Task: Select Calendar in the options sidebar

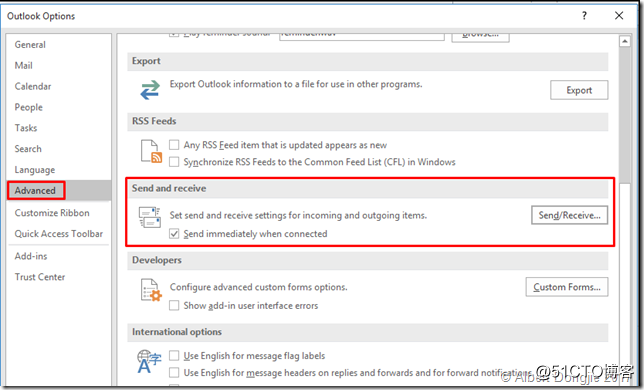Action: (x=33, y=87)
